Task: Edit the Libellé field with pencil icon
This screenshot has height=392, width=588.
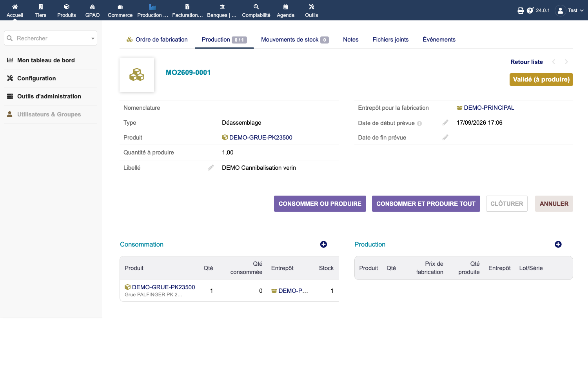Action: pos(211,168)
